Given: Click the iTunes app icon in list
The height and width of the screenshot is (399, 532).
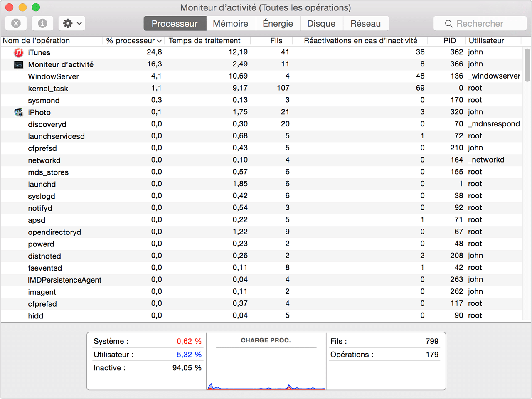Looking at the screenshot, I should [x=19, y=52].
